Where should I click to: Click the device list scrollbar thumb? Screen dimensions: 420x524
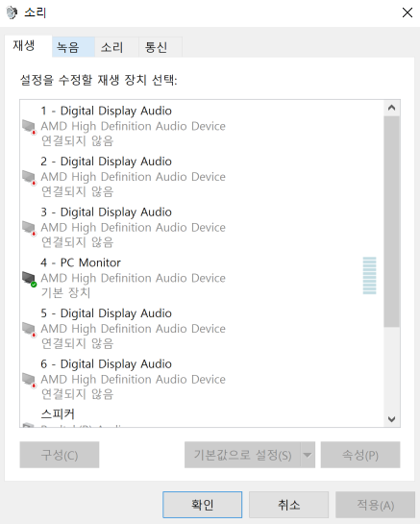pos(391,221)
